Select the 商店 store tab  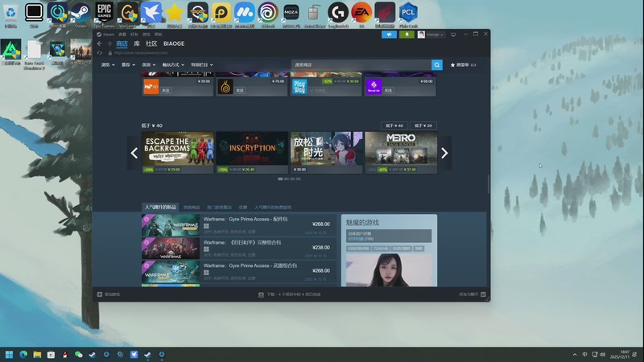click(x=122, y=43)
